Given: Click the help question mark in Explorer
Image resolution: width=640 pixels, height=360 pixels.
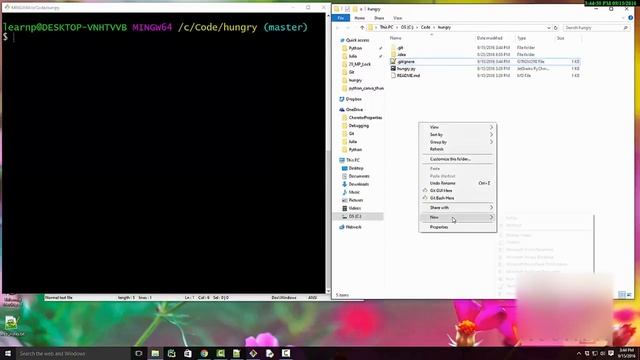Looking at the screenshot, I should point(631,18).
